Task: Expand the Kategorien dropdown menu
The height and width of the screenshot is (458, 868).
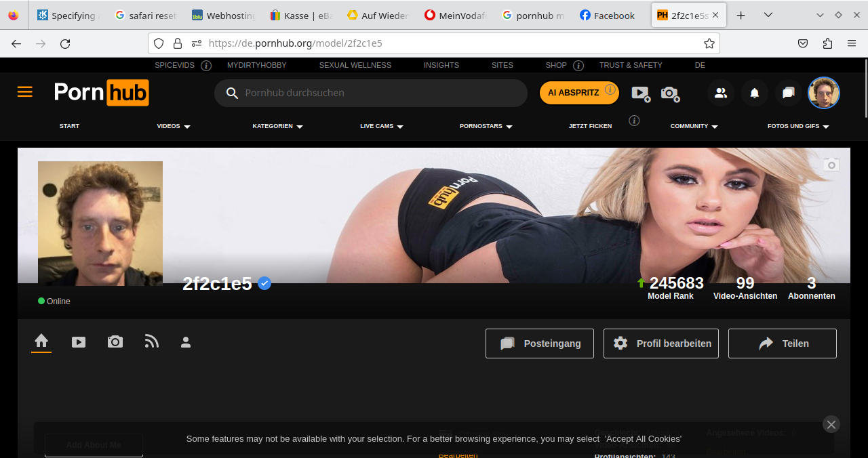Action: 277,126
